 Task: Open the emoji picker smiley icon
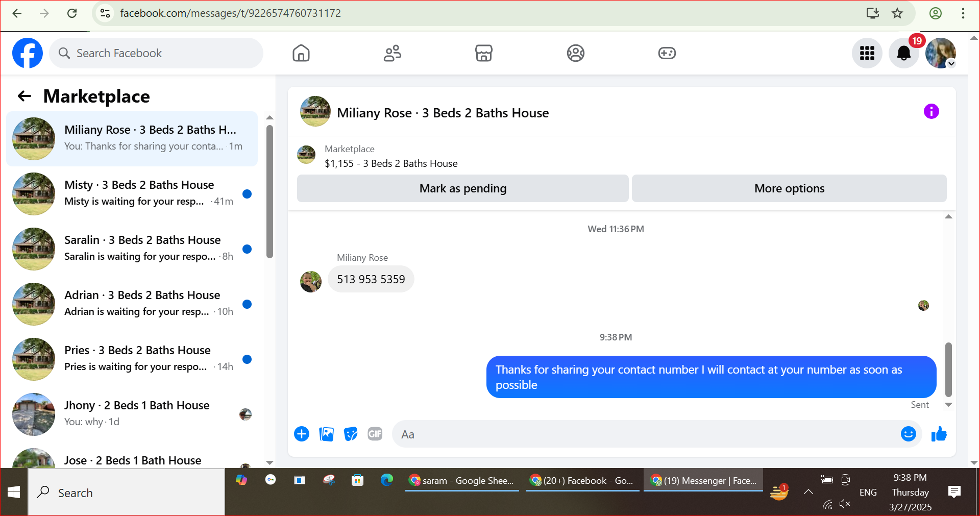908,434
